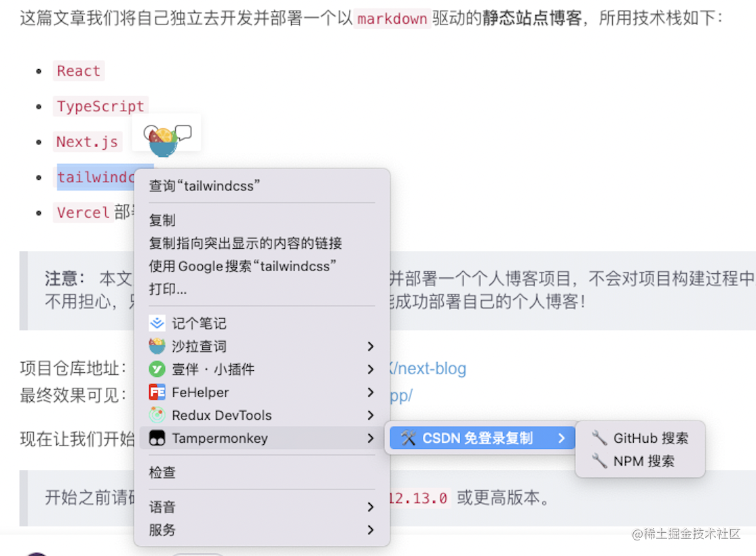This screenshot has height=556, width=756.
Task: Open the 壹伴 · 小插件 menu entry
Action: click(262, 369)
